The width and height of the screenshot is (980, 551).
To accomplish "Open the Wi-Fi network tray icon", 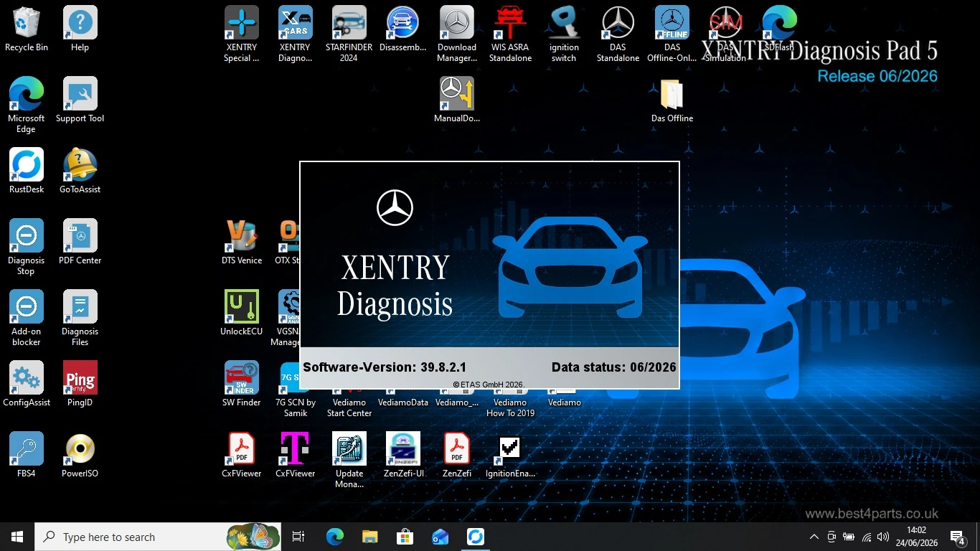I will (x=867, y=537).
